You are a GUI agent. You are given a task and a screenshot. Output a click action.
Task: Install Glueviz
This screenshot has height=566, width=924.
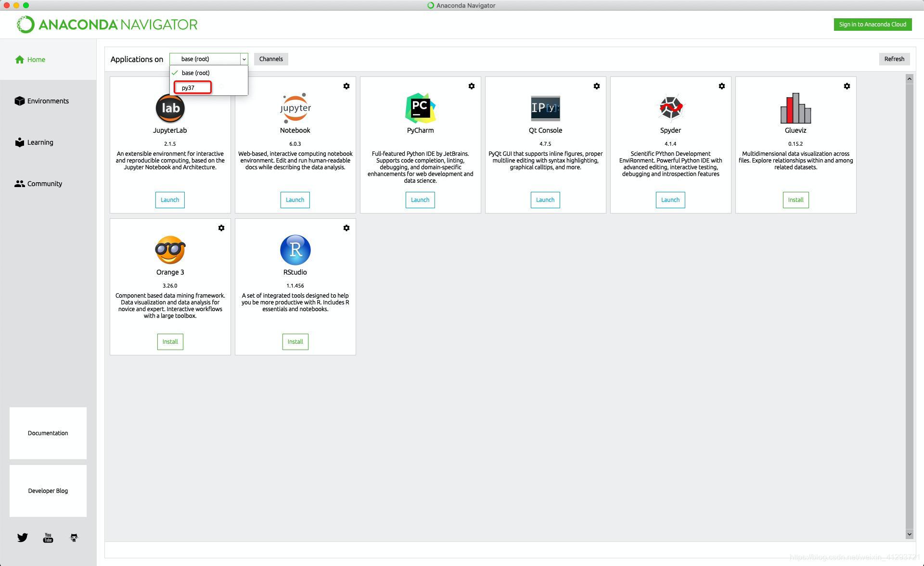[x=796, y=200]
